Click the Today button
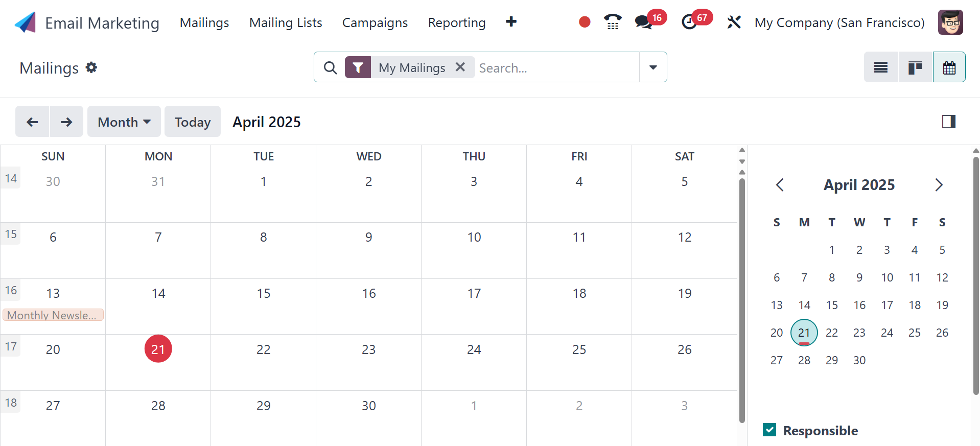The height and width of the screenshot is (446, 980). 192,122
